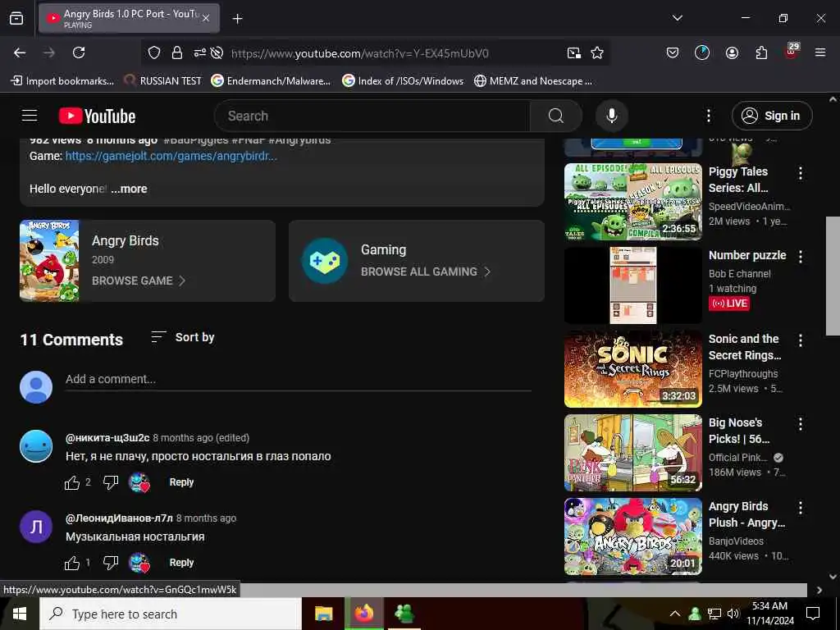Image resolution: width=840 pixels, height=630 pixels.
Task: Open options for Big Nose's Picks video
Action: tap(801, 424)
